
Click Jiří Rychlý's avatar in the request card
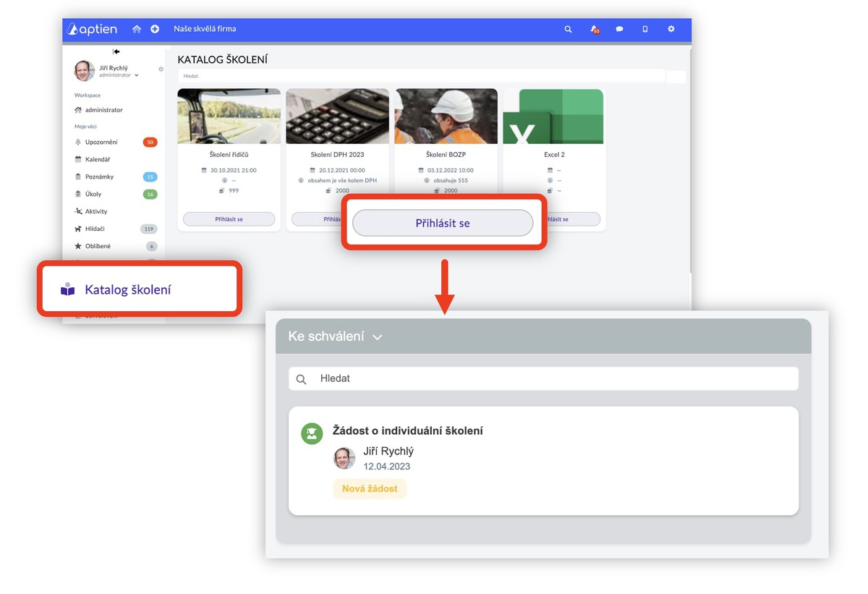344,458
